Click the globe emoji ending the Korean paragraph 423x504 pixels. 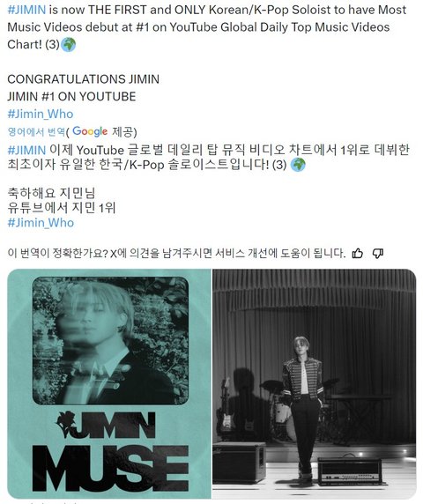(x=298, y=165)
